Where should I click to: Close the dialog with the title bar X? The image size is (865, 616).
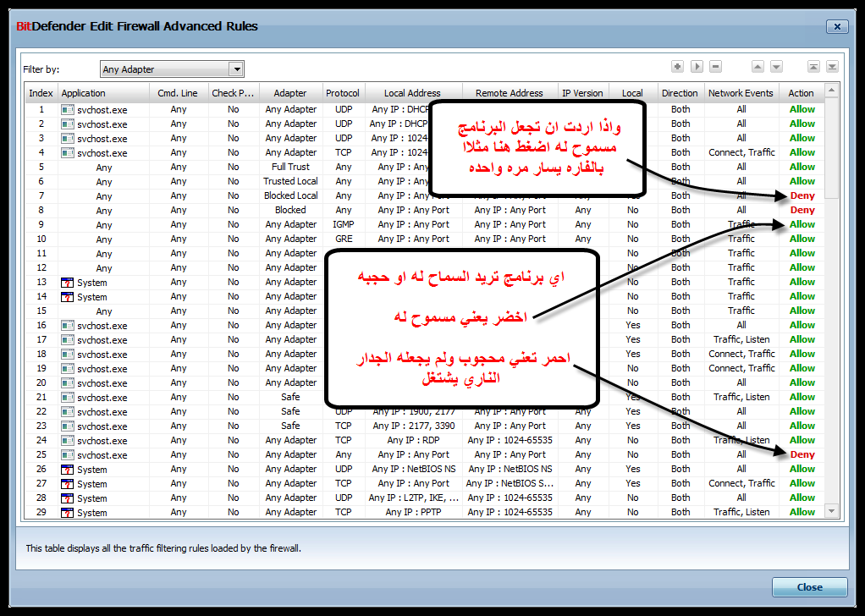837,26
